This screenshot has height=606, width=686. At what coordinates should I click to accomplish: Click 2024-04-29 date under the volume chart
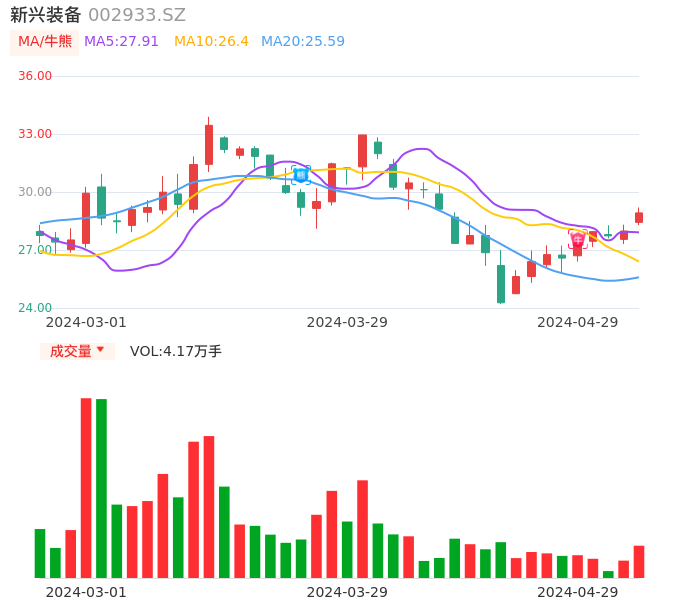pyautogui.click(x=578, y=592)
